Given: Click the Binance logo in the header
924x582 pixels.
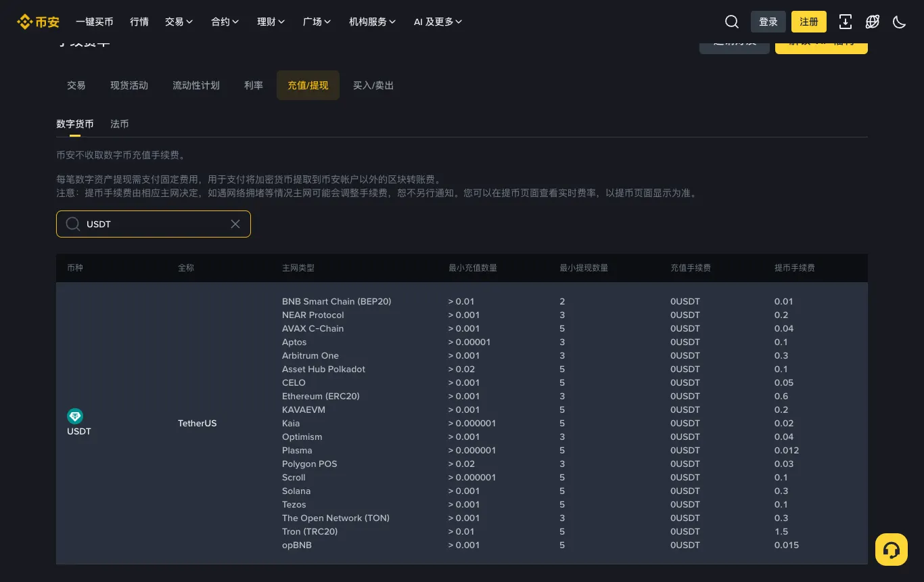Looking at the screenshot, I should tap(38, 22).
